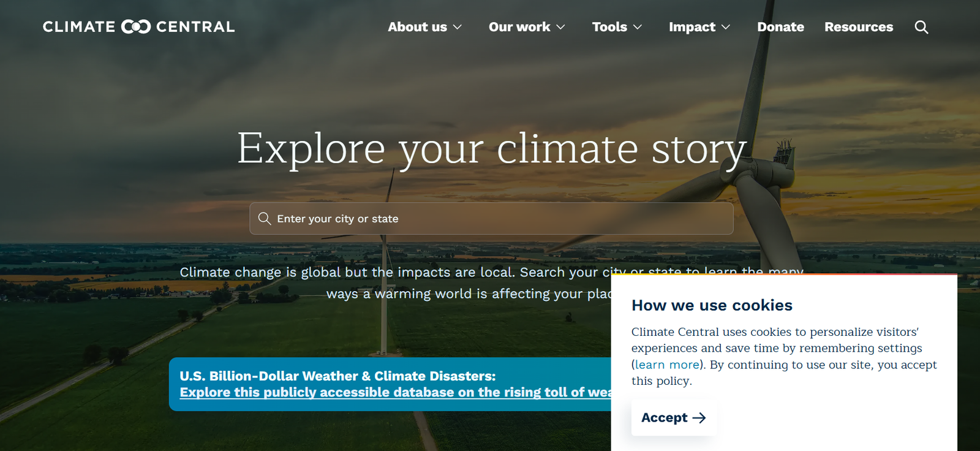The height and width of the screenshot is (451, 980).
Task: Expand the chevron beside Our work
Action: 560,28
